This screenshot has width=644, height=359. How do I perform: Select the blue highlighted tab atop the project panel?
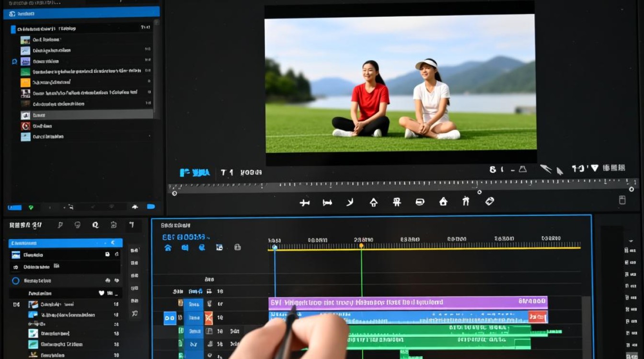[x=81, y=13]
